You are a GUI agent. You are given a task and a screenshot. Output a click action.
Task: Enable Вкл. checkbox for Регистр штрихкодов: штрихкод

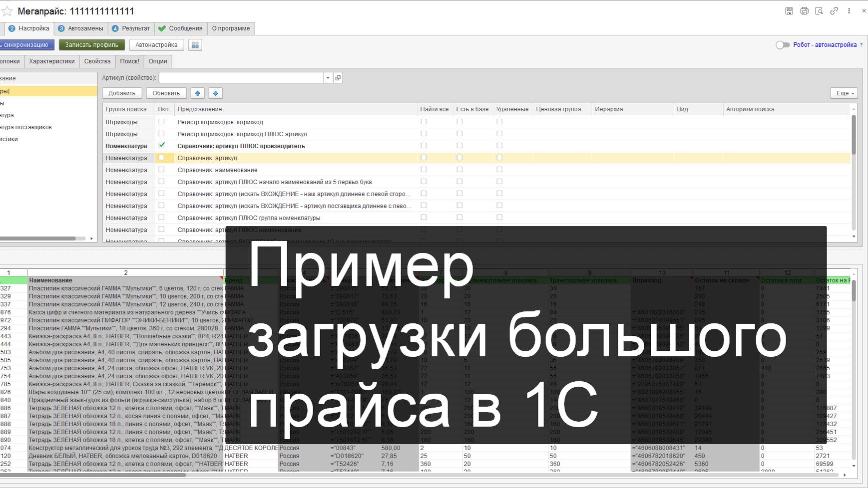coord(161,122)
